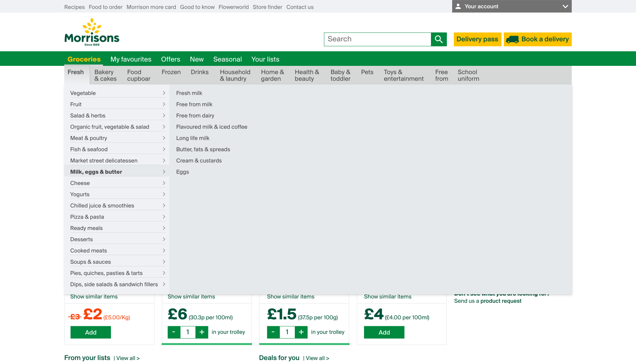This screenshot has height=364, width=636.
Task: Select Baby & toddler category
Action: point(341,75)
